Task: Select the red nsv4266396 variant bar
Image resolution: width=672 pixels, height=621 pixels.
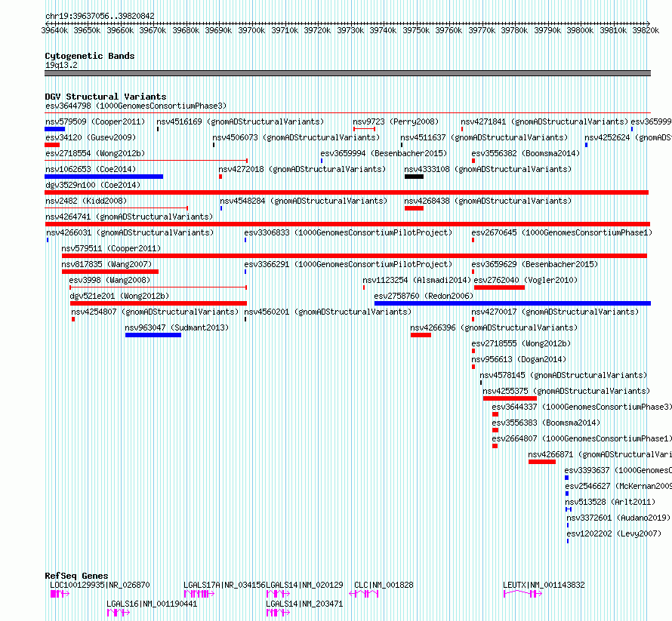Action: (421, 335)
